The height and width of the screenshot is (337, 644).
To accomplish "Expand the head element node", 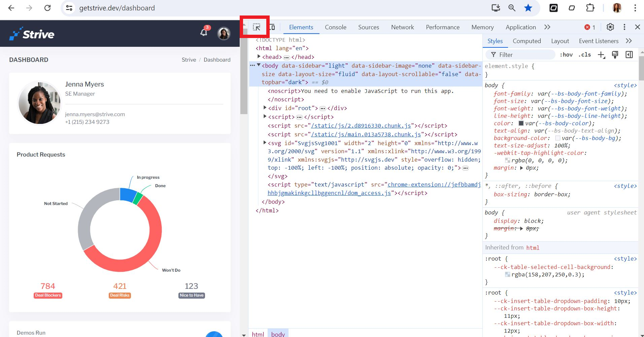I will pos(259,57).
